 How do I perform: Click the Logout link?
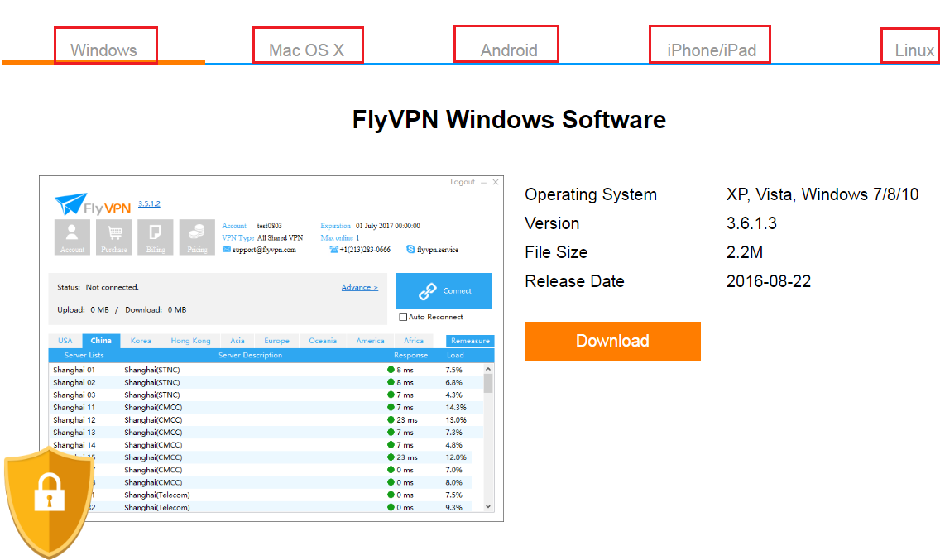[463, 182]
